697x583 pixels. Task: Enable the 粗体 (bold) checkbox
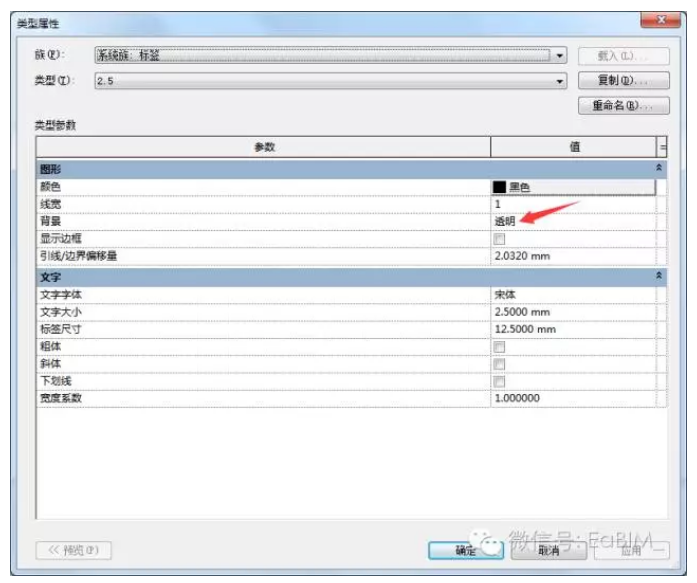(499, 347)
